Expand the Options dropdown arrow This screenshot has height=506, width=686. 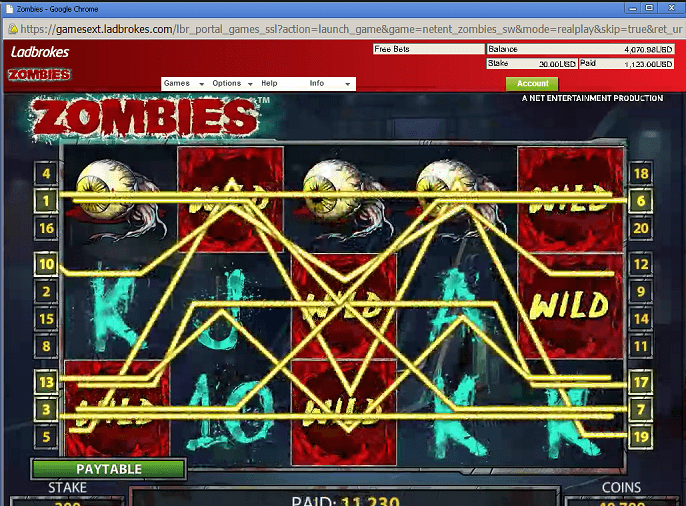pos(250,84)
